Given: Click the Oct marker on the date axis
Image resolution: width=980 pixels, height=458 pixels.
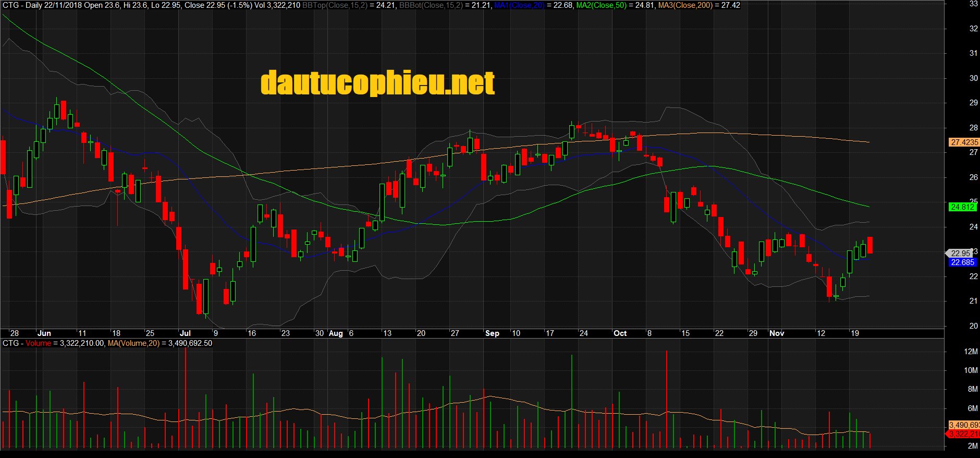Looking at the screenshot, I should coord(620,333).
